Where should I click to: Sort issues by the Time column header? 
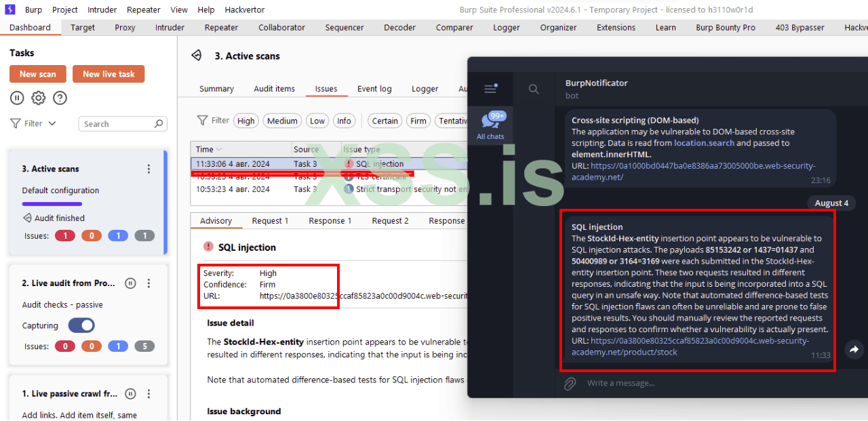pyautogui.click(x=241, y=149)
